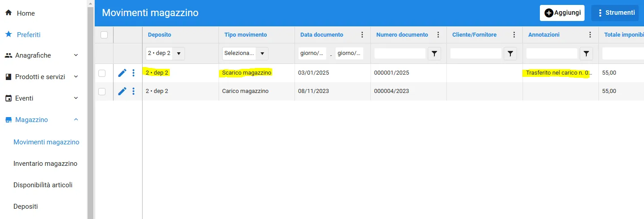The width and height of the screenshot is (644, 219).
Task: Expand the Eventi menu
Action: (x=76, y=98)
